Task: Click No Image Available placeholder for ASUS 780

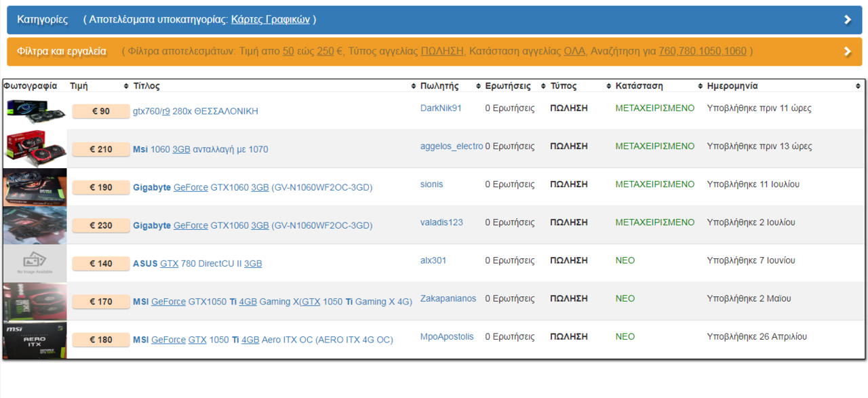Action: coord(35,263)
